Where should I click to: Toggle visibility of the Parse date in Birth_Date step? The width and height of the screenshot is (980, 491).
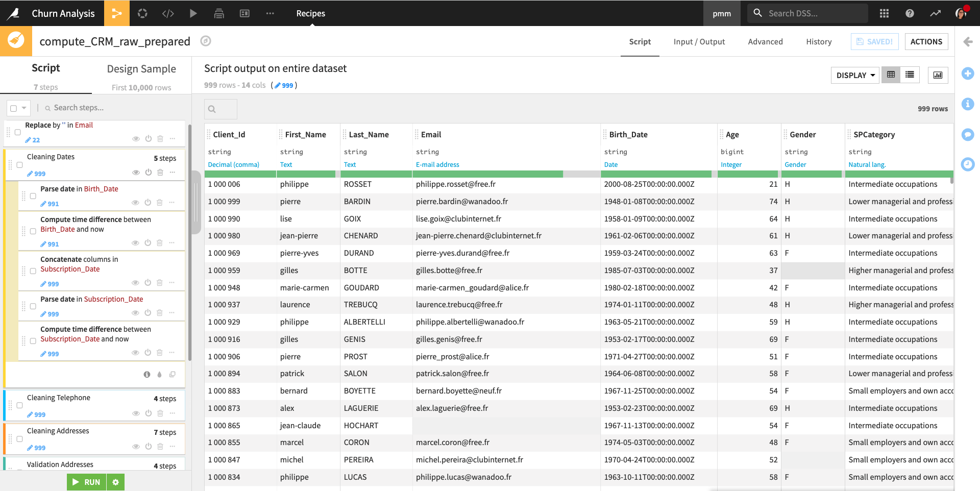point(135,202)
